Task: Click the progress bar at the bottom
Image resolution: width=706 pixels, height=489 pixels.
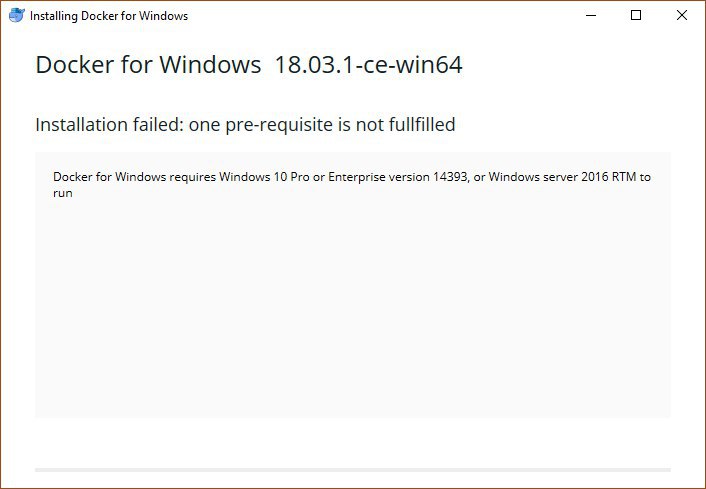Action: tap(352, 469)
